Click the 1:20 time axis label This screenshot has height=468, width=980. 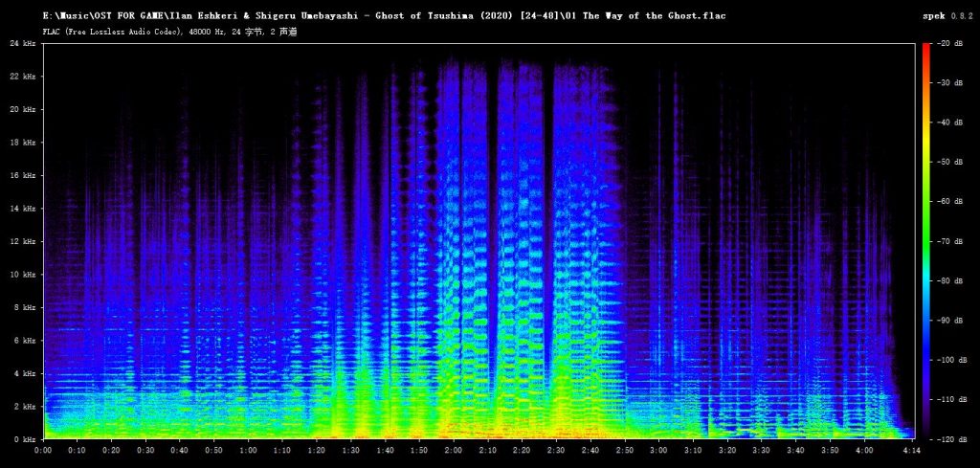click(317, 450)
